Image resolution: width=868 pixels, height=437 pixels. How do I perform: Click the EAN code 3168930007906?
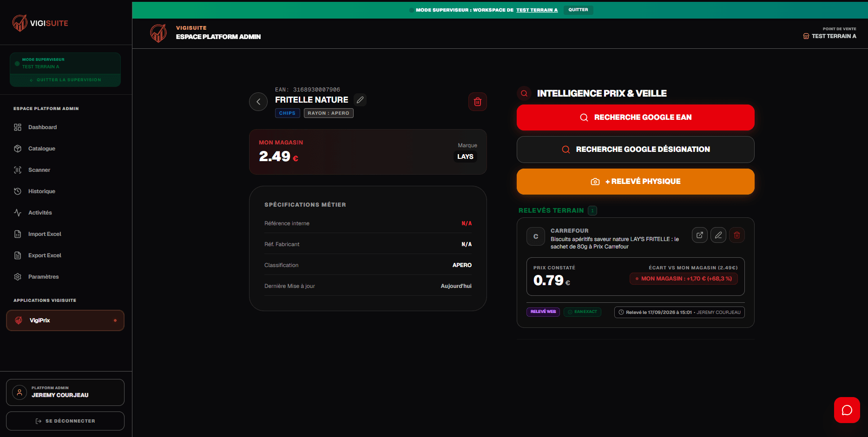pos(316,90)
